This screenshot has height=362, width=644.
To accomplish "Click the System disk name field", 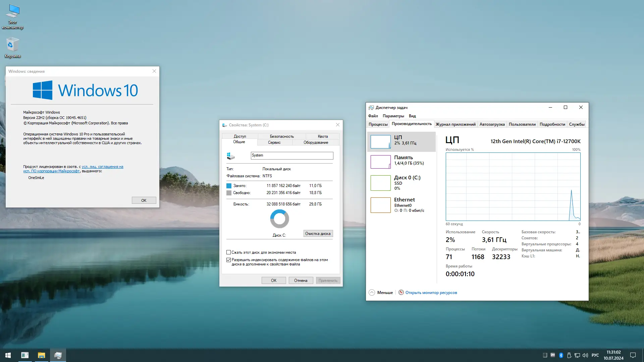I will (x=292, y=156).
